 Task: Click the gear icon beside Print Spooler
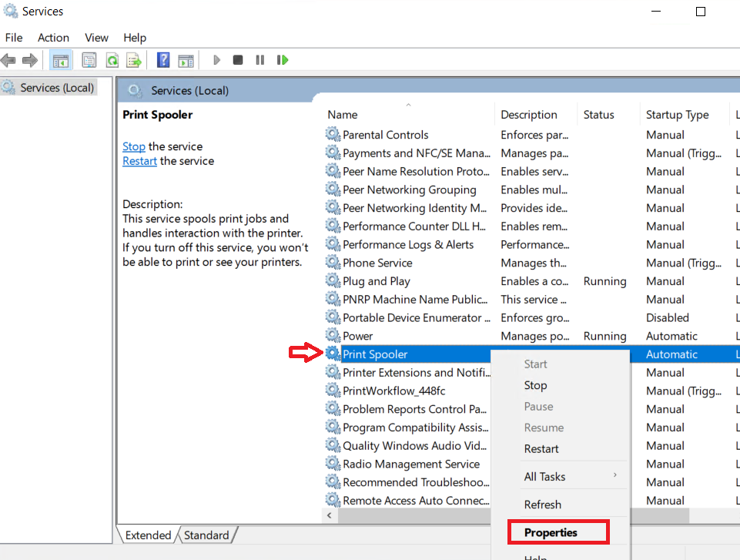pos(333,354)
